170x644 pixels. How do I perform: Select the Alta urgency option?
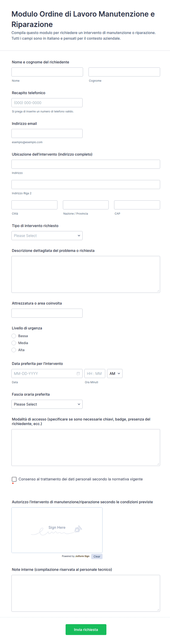(x=14, y=350)
